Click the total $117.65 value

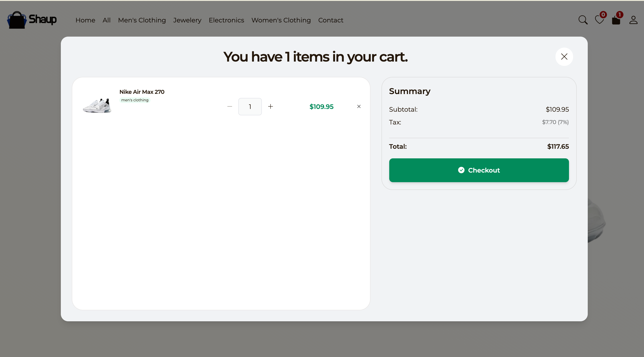click(x=558, y=146)
